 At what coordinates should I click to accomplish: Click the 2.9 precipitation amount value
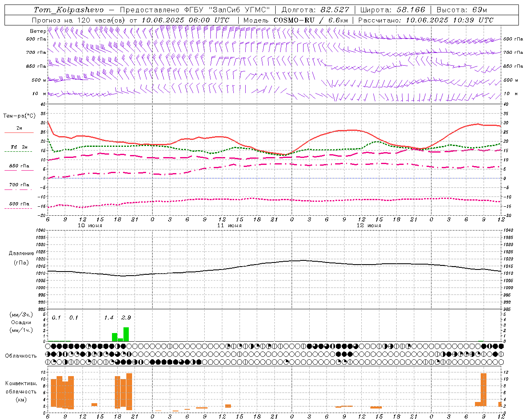126,317
